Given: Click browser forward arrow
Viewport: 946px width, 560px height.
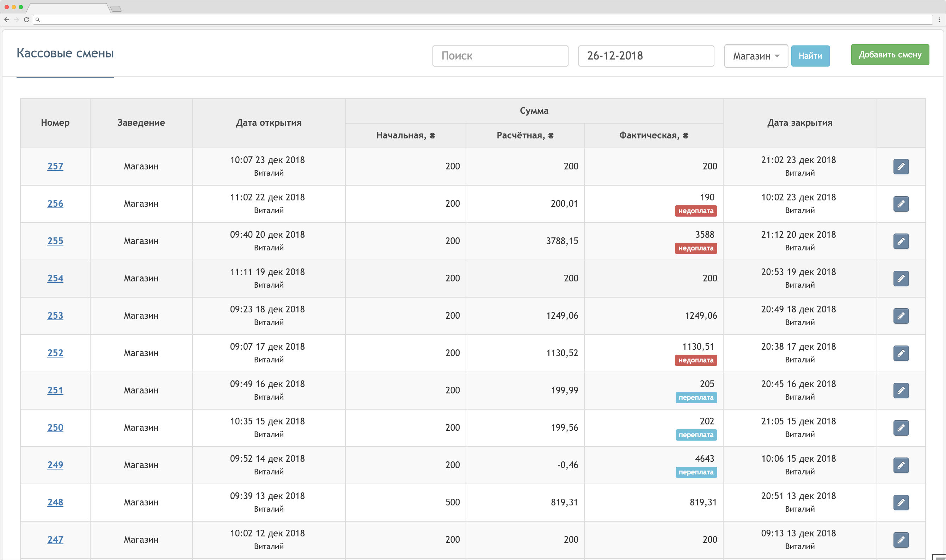Looking at the screenshot, I should 16,20.
